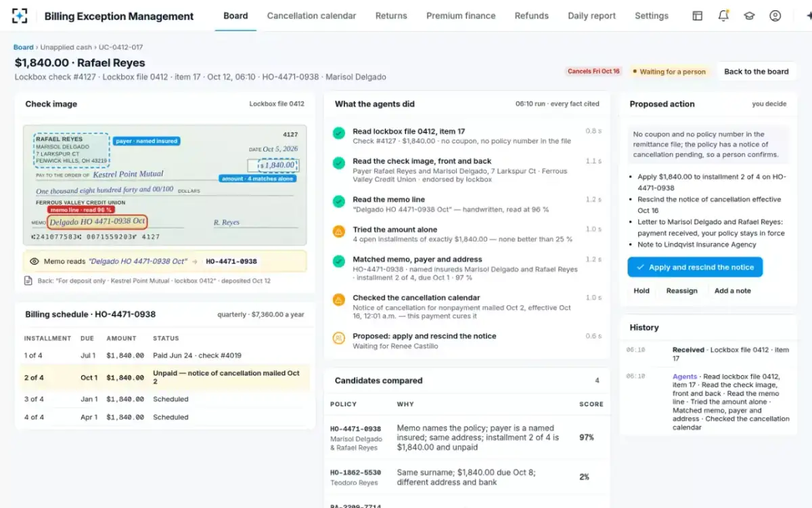
Task: Click the Hold button
Action: pyautogui.click(x=641, y=291)
